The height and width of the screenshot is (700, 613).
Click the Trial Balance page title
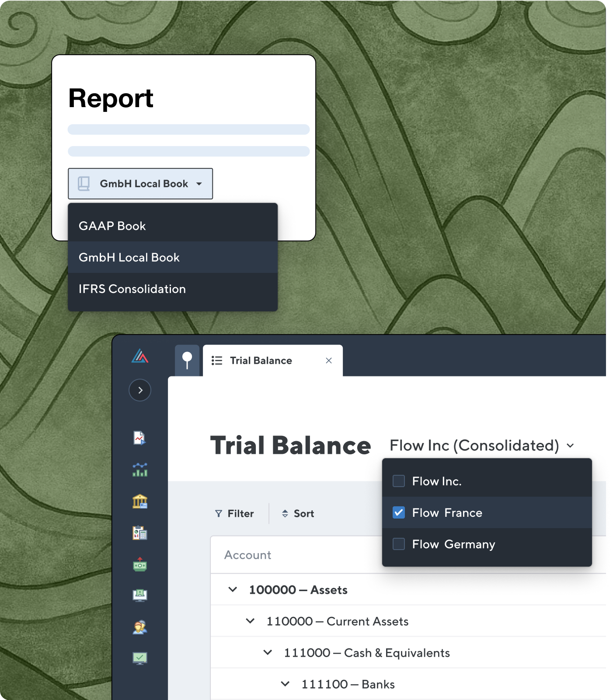tap(291, 446)
